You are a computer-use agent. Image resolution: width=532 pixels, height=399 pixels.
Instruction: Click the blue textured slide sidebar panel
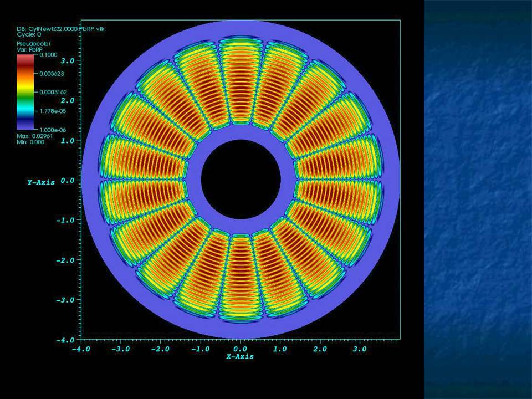click(477, 199)
